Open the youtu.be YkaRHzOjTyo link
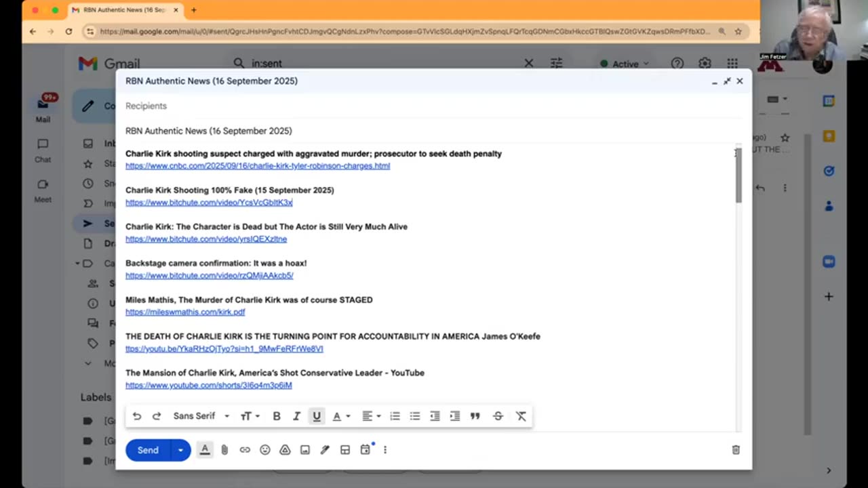Image resolution: width=868 pixels, height=488 pixels. [x=224, y=349]
